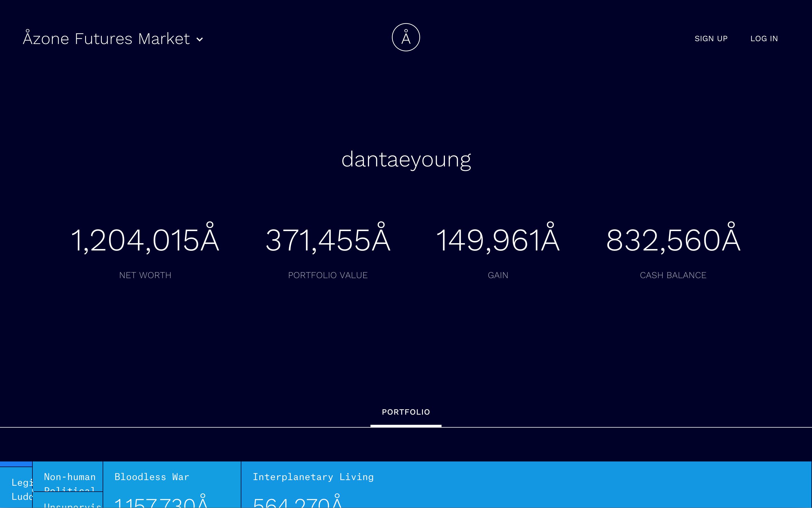Click the CASH BALANCE label
Image resolution: width=812 pixels, height=508 pixels.
[x=673, y=275]
